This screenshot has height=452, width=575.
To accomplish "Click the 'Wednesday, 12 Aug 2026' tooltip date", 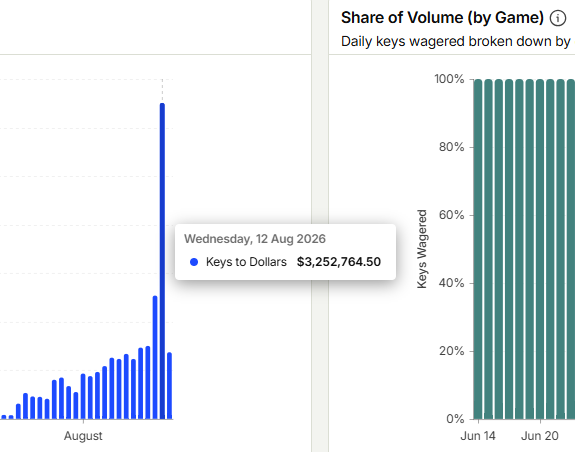I will pyautogui.click(x=255, y=239).
